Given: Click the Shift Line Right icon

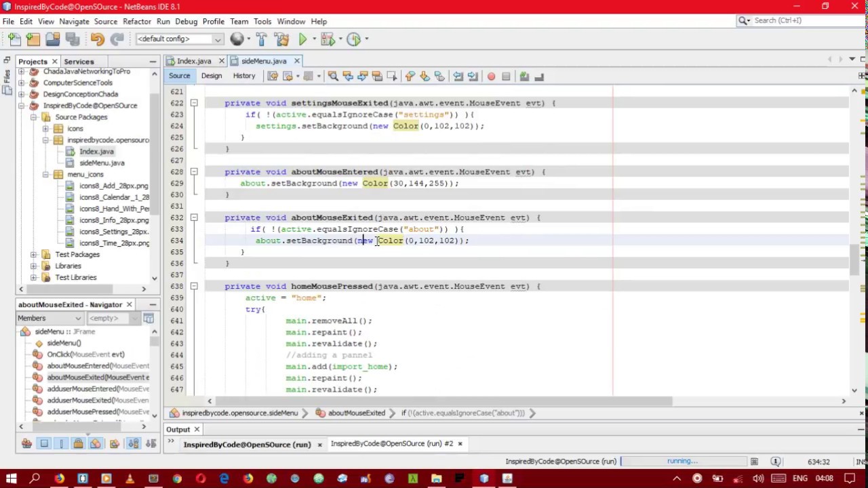Looking at the screenshot, I should pyautogui.click(x=473, y=77).
